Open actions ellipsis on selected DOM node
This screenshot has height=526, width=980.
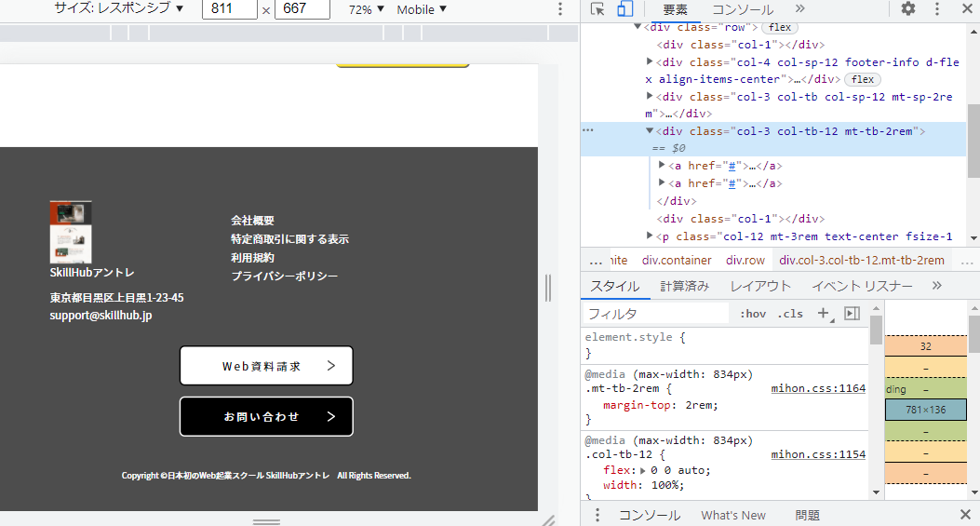click(587, 130)
